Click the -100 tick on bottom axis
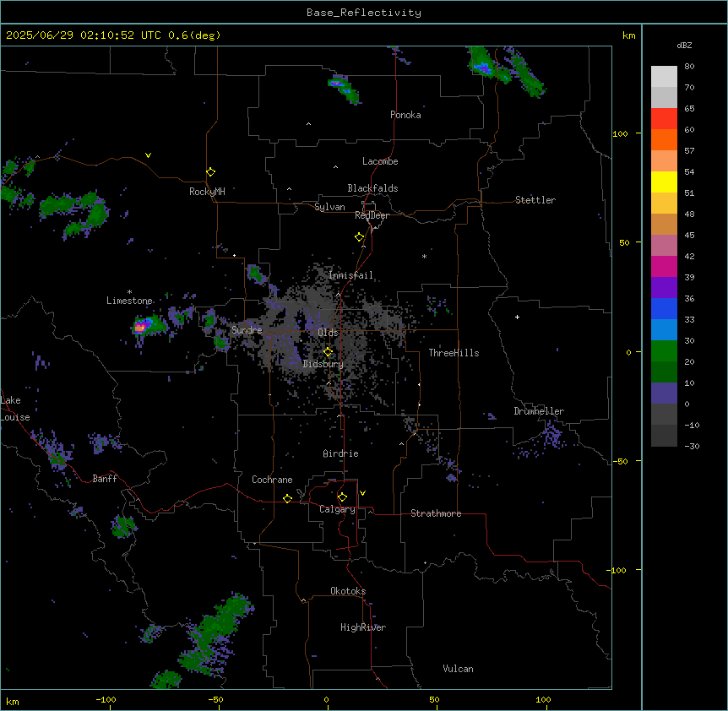This screenshot has width=728, height=711. point(106,699)
